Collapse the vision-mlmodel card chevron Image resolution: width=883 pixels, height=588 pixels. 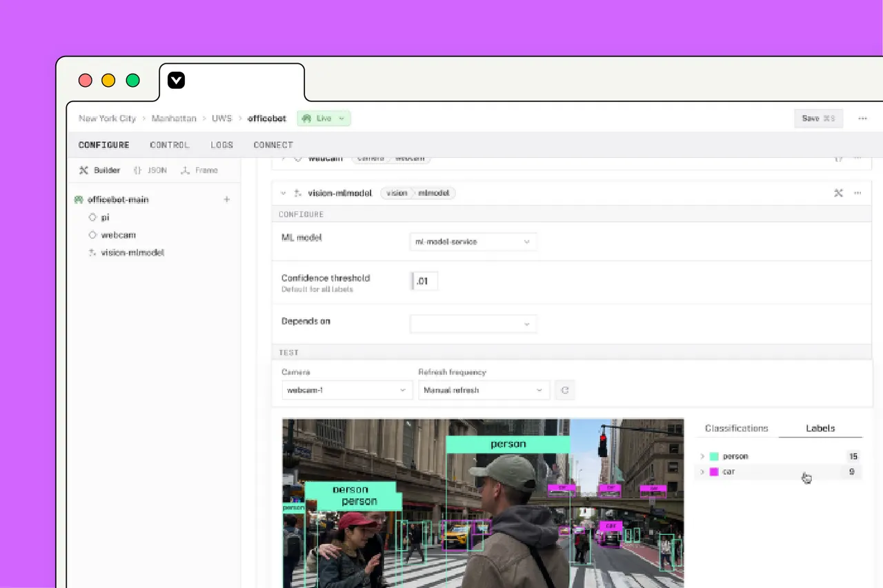point(284,194)
